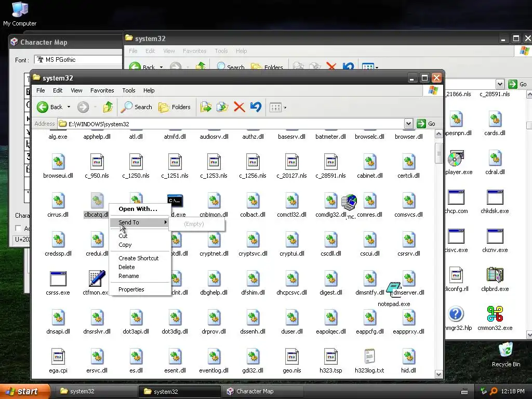Open the Search pane in the front system32 window

[x=137, y=107]
